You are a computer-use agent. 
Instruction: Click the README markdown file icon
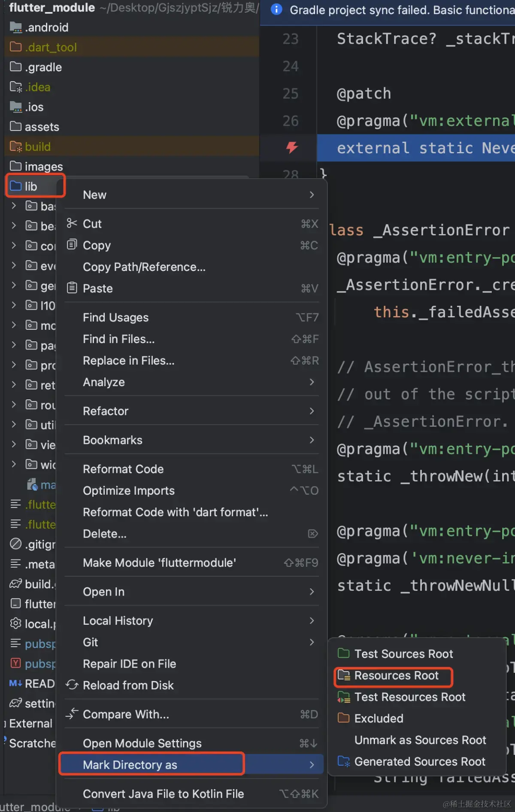click(x=15, y=683)
